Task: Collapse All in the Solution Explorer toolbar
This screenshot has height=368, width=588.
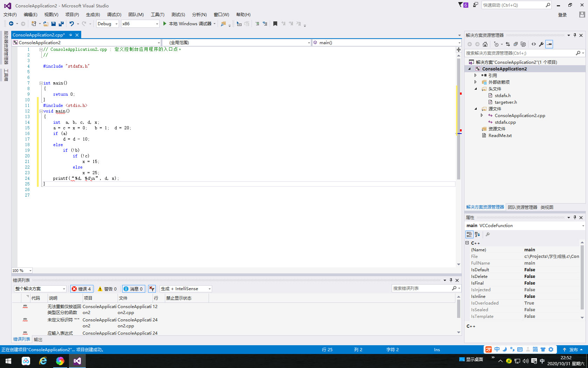Action: pyautogui.click(x=516, y=44)
